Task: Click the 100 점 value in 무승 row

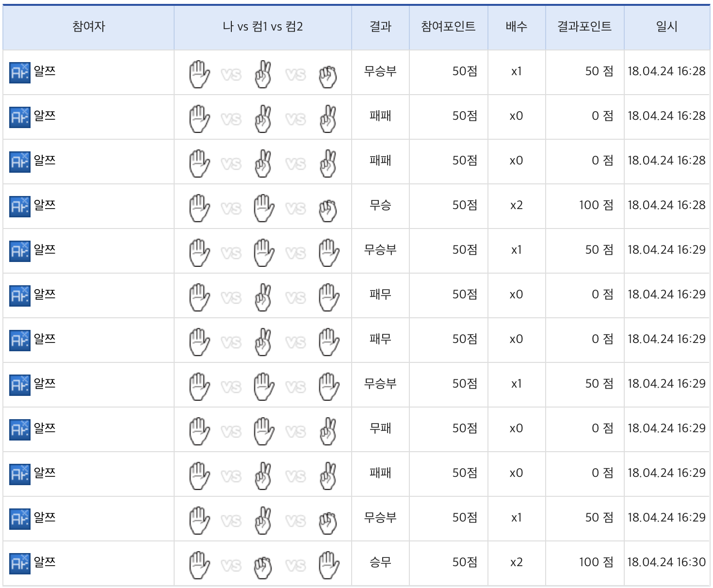Action: [x=596, y=205]
